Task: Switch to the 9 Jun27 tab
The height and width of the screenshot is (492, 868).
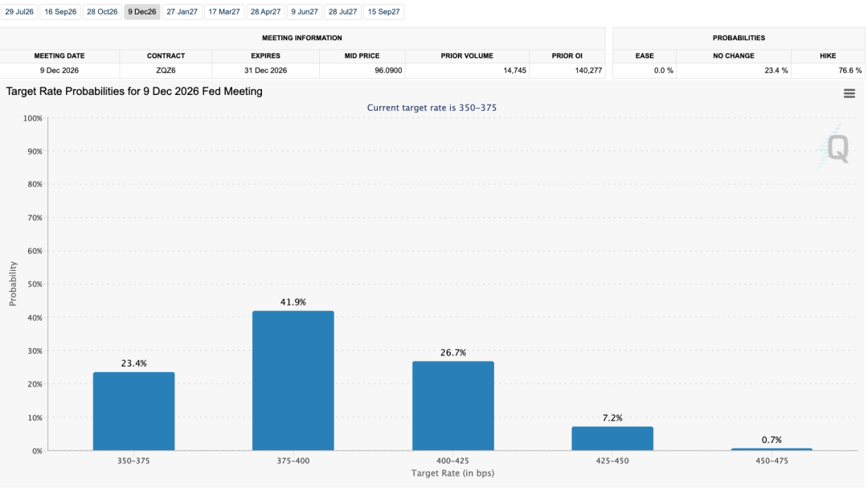Action: coord(305,11)
